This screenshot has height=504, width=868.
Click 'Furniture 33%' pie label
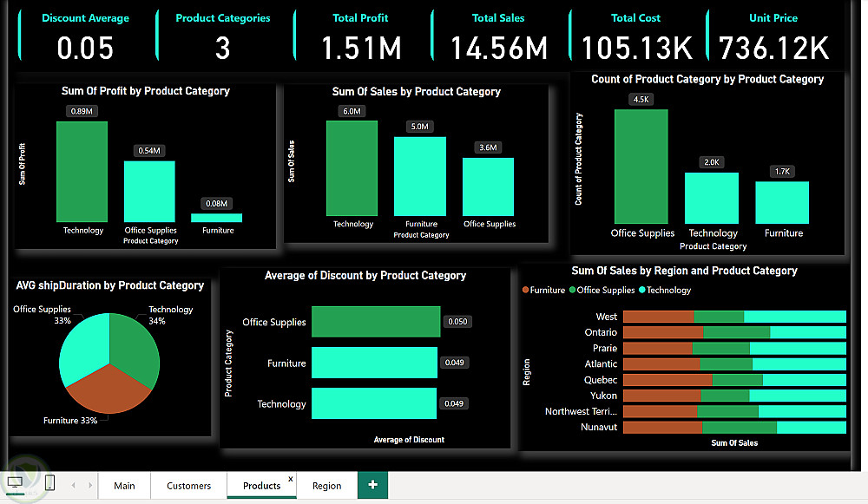coord(70,421)
